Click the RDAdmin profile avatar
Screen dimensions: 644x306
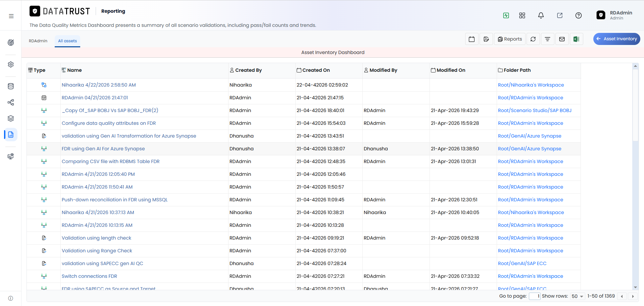pos(601,15)
